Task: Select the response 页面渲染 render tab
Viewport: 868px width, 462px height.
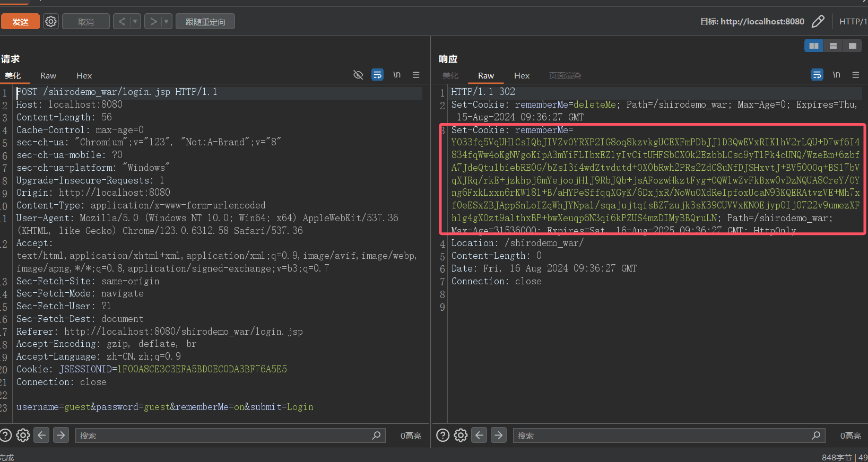Action: [x=565, y=76]
